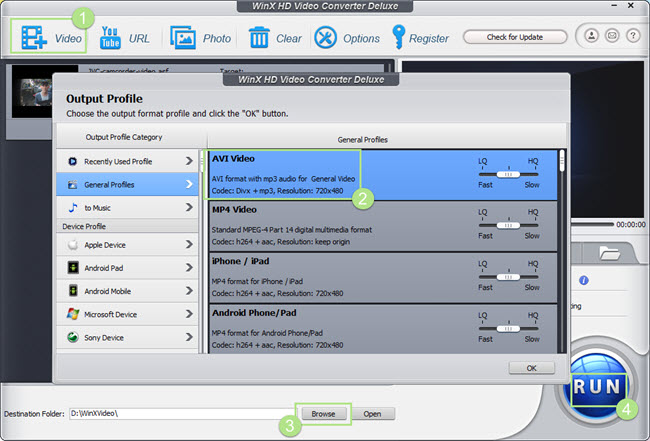The image size is (650, 441).
Task: Expand Android Mobile arrow
Action: [189, 291]
